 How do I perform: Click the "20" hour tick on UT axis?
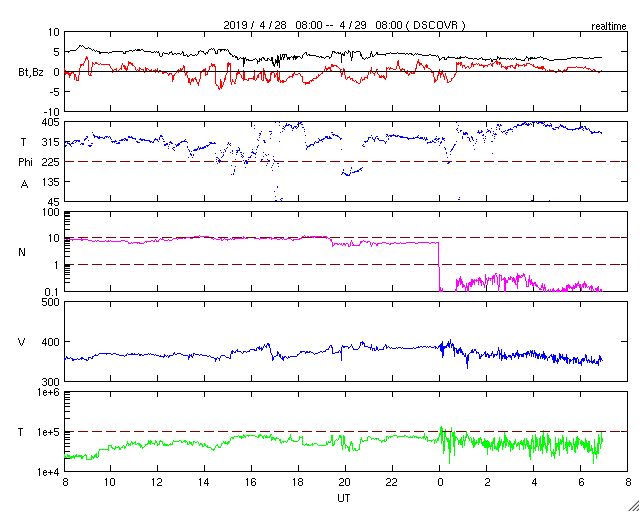click(x=345, y=482)
